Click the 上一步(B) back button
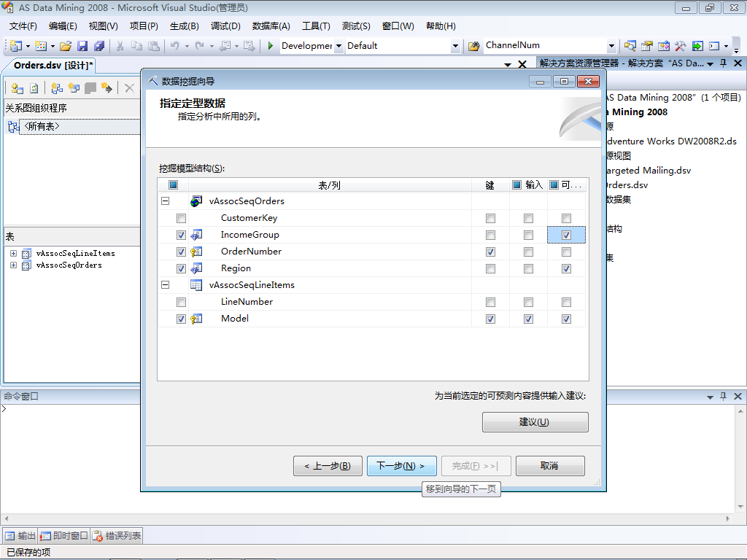This screenshot has width=747, height=560. 328,466
